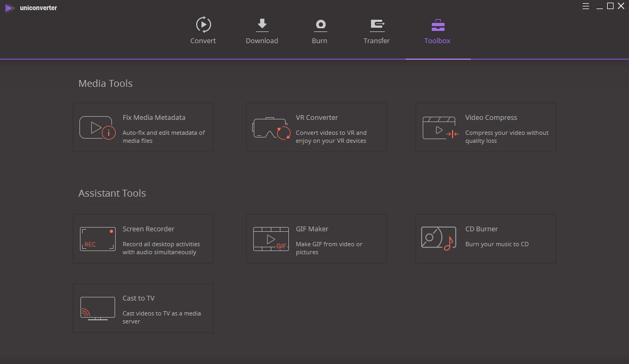
Task: Open the Cast to TV title
Action: [x=139, y=298]
